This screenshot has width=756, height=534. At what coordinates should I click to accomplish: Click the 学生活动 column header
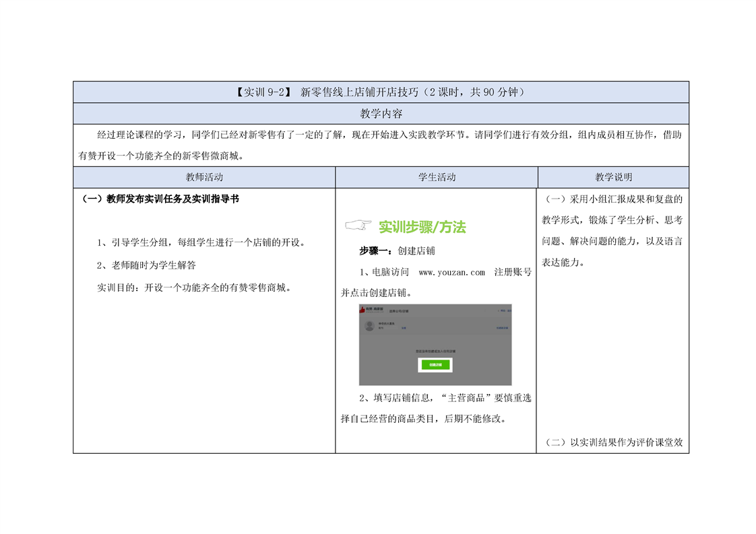(437, 178)
